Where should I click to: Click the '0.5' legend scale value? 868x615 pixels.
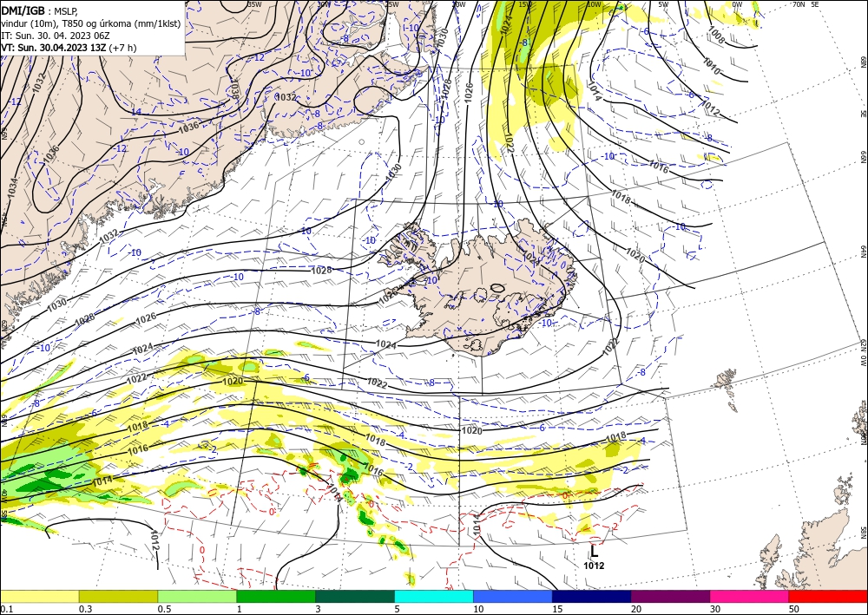[x=164, y=609]
